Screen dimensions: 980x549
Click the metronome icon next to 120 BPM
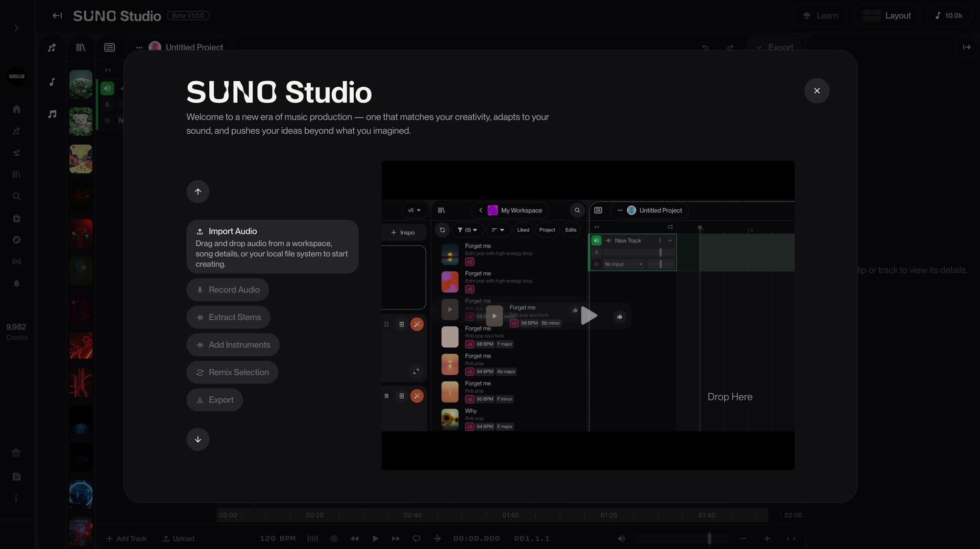click(313, 538)
